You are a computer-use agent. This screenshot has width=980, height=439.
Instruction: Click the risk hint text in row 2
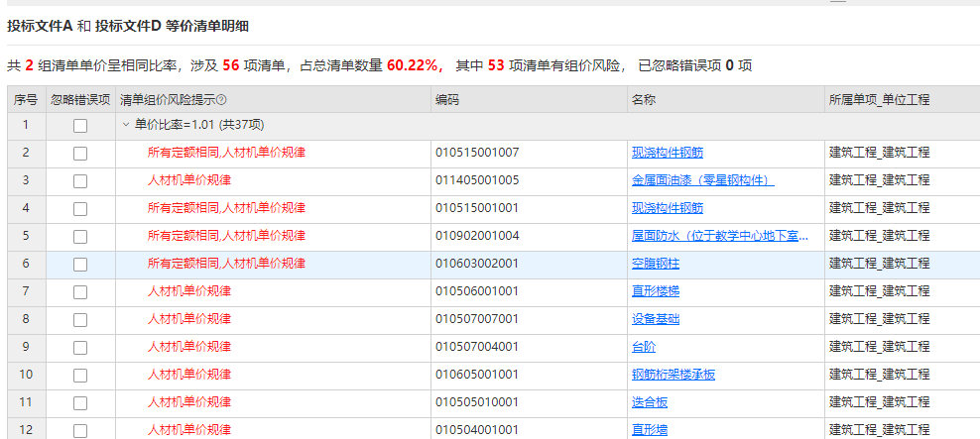[x=226, y=153]
